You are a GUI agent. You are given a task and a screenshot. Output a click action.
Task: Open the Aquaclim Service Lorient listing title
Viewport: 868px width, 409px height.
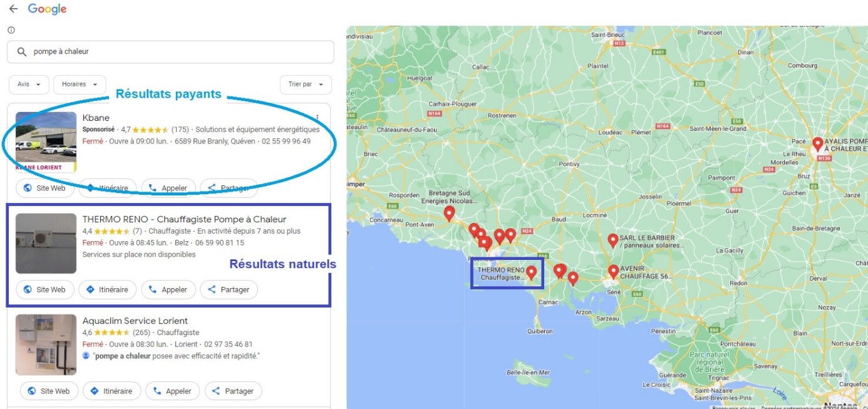click(135, 321)
